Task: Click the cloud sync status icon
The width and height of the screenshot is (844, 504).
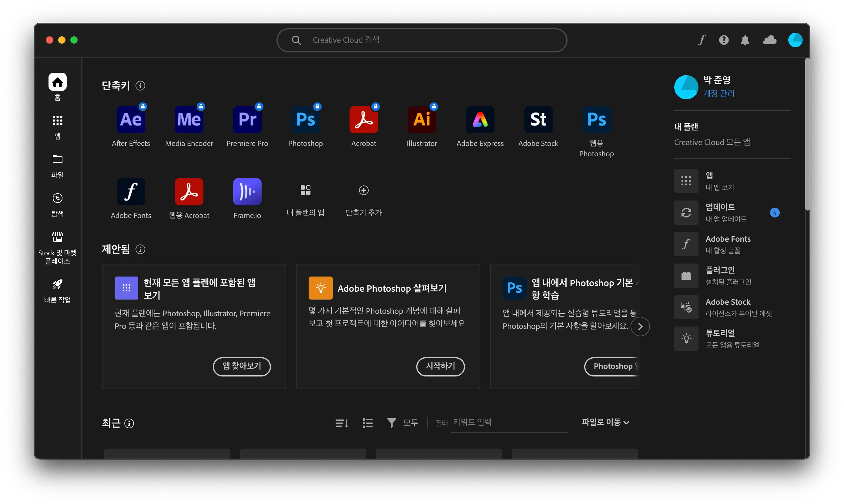Action: coord(769,40)
